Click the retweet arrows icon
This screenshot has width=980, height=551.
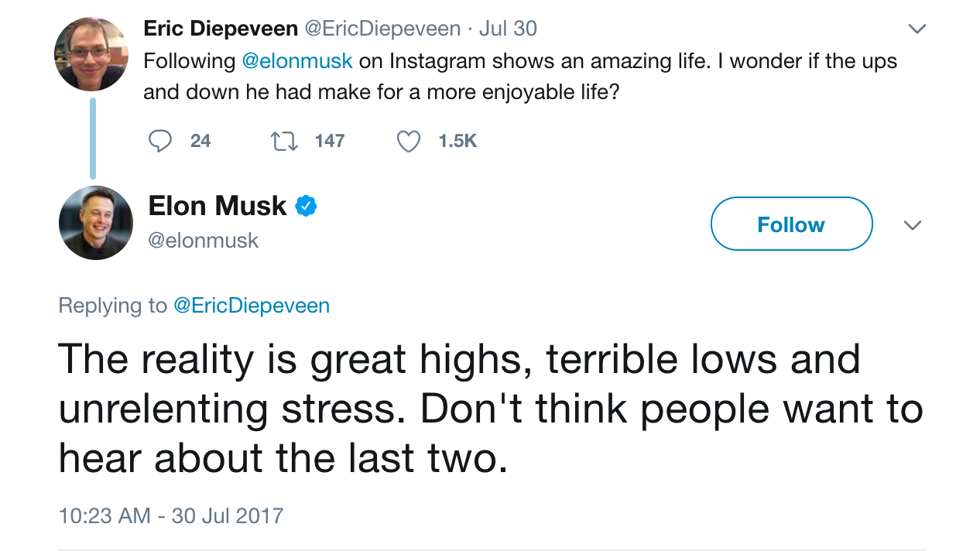(283, 141)
